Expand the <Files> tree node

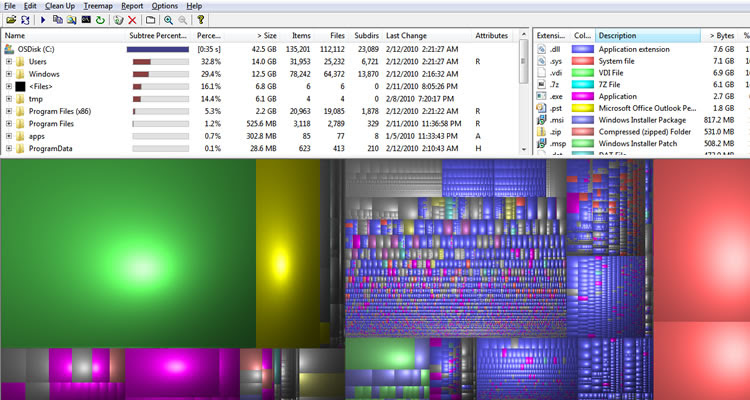click(9, 86)
